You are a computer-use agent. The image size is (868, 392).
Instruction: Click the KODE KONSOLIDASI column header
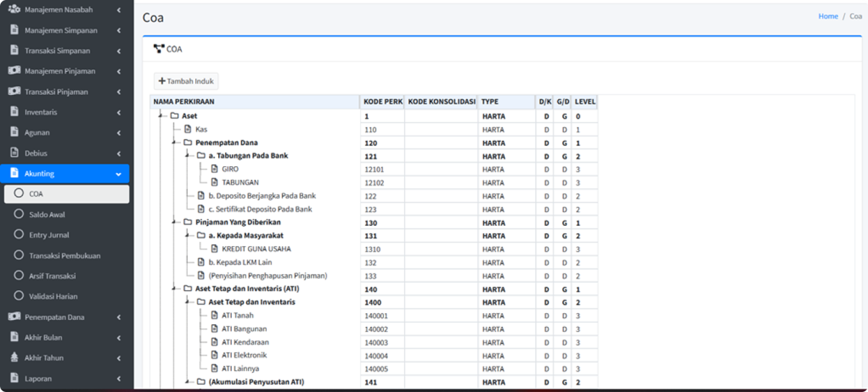click(441, 102)
